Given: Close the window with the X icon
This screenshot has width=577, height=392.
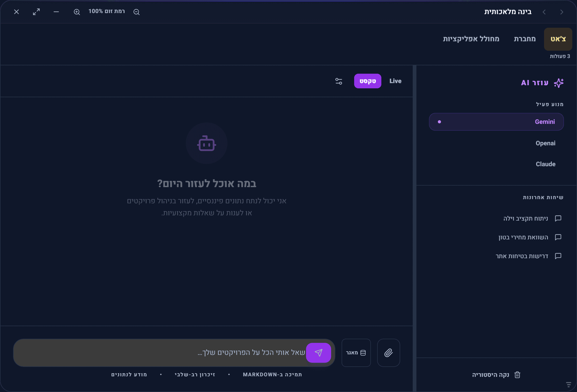Looking at the screenshot, I should pyautogui.click(x=16, y=12).
